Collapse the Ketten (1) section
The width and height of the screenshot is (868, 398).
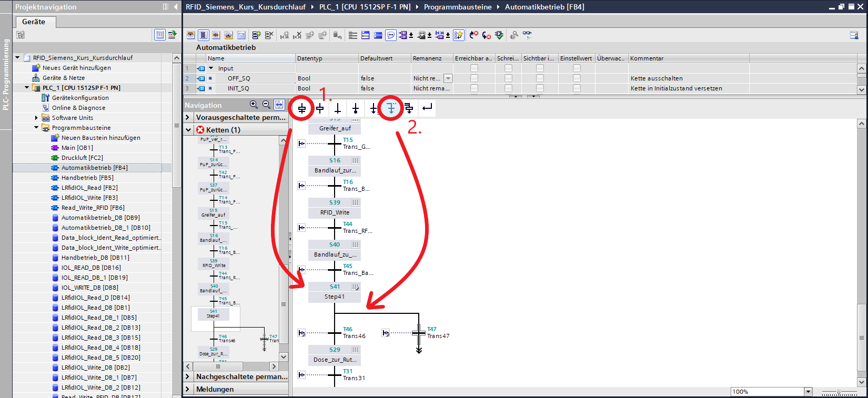[x=188, y=130]
